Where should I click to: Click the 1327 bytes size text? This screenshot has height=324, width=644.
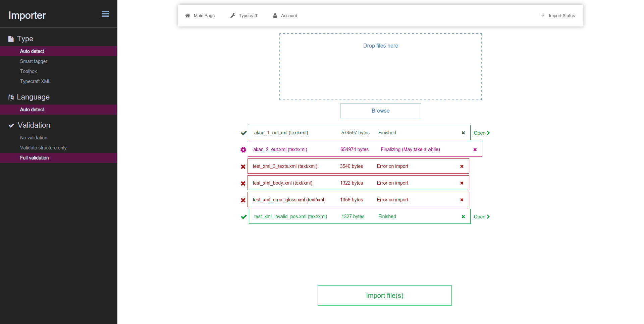pos(353,216)
